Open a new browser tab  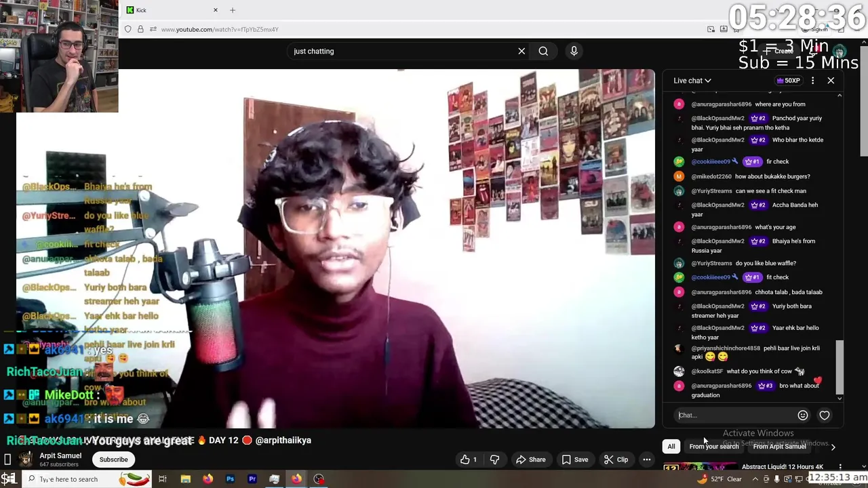pos(233,10)
